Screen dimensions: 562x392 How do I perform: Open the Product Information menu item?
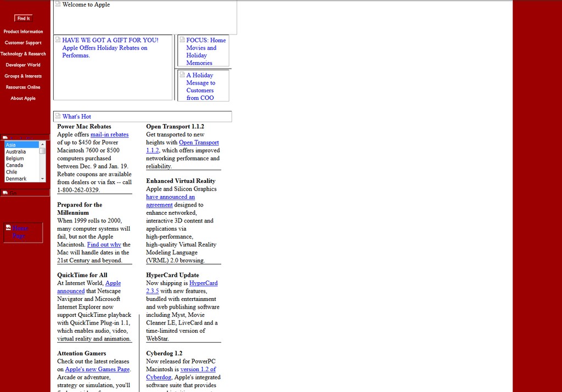[x=23, y=31]
